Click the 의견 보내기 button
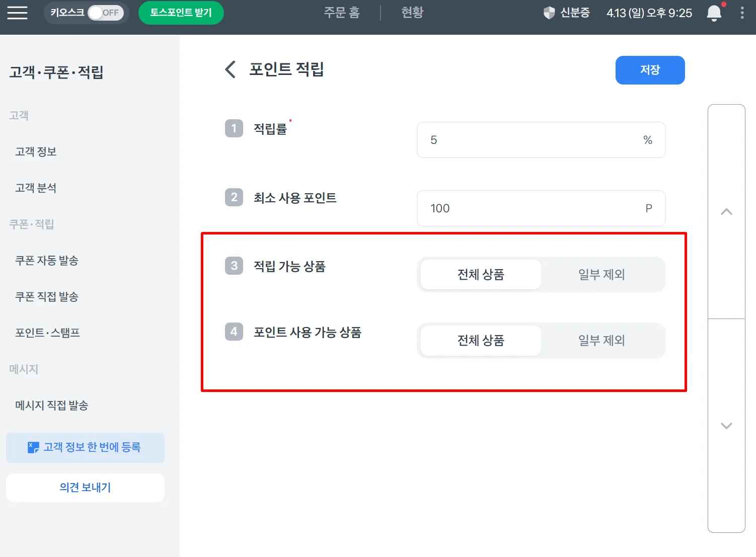 (x=85, y=488)
